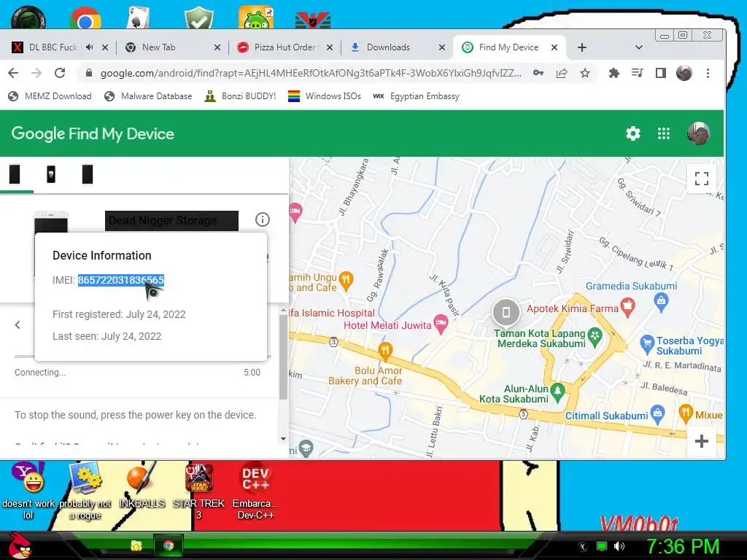The image size is (747, 560).
Task: Open the 'probably not a rogue' desktop shortcut
Action: pos(85,492)
